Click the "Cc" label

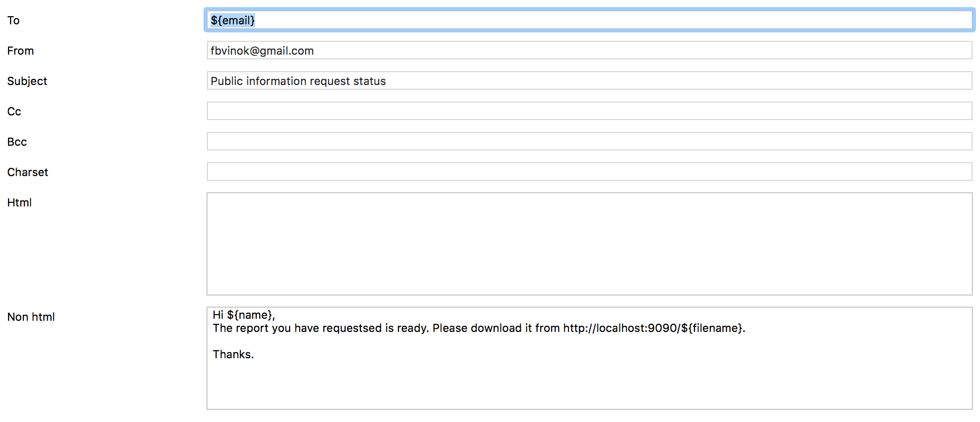[x=14, y=112]
